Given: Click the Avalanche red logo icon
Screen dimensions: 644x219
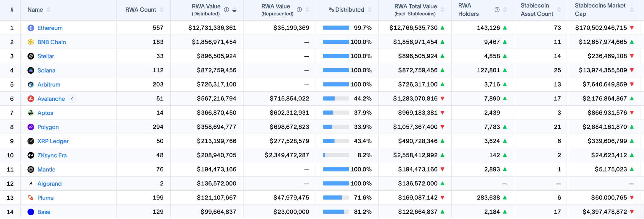Looking at the screenshot, I should tap(31, 99).
